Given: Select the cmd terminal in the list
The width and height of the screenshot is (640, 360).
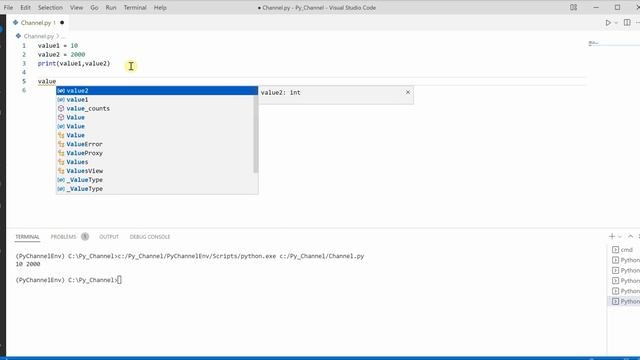Looking at the screenshot, I should tap(624, 250).
